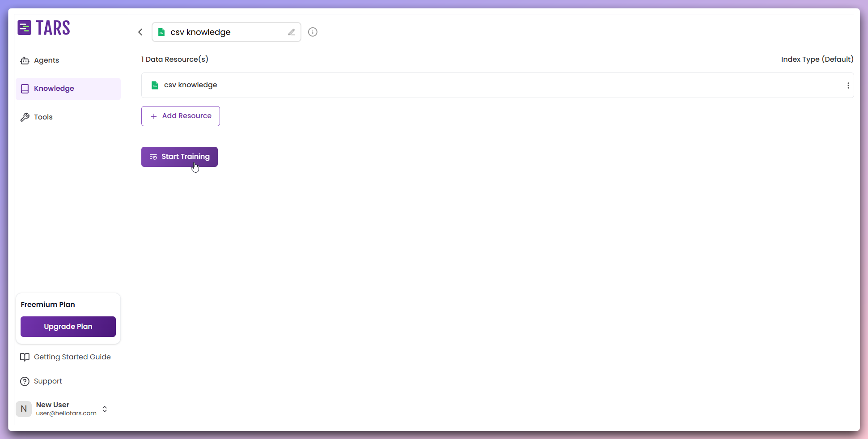The height and width of the screenshot is (439, 868).
Task: Go back with the left chevron arrow
Action: click(x=140, y=32)
